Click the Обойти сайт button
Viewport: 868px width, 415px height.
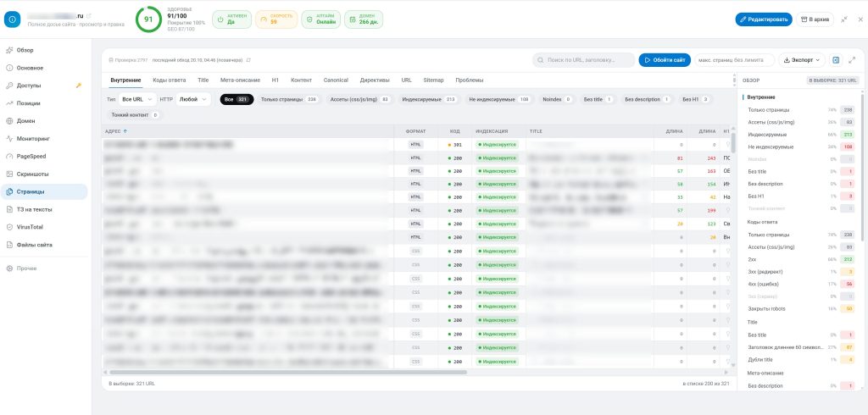[665, 60]
